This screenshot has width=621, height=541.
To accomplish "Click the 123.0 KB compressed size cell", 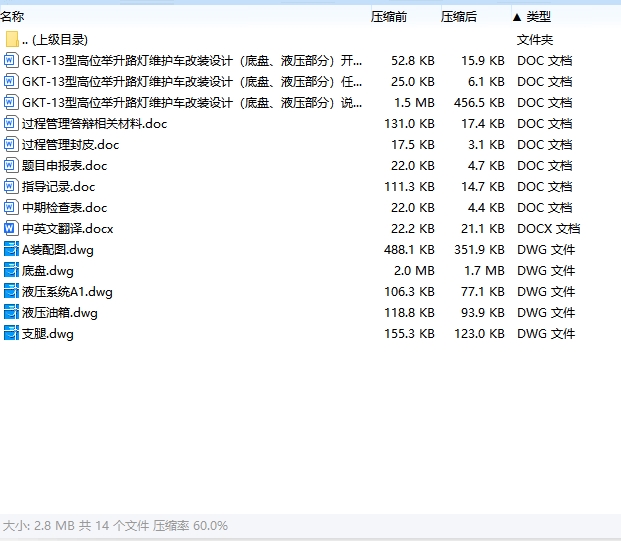I will [x=479, y=333].
